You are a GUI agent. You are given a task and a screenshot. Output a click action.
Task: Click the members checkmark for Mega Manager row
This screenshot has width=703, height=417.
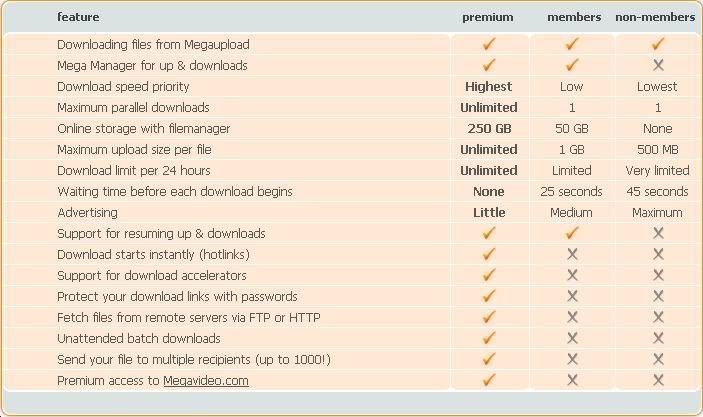tap(573, 65)
